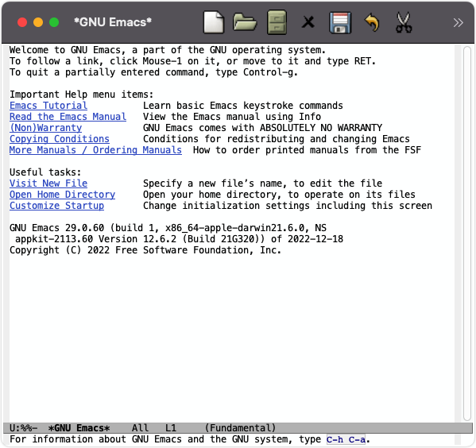Open the Emacs Tutorial link
The image size is (476, 448).
click(48, 106)
